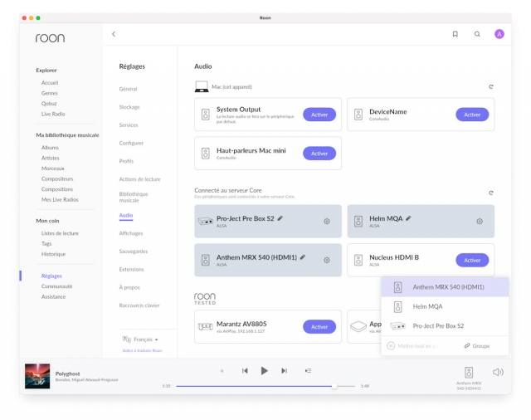Select the Audio settings tab
The width and height of the screenshot is (531, 420).
tap(126, 216)
